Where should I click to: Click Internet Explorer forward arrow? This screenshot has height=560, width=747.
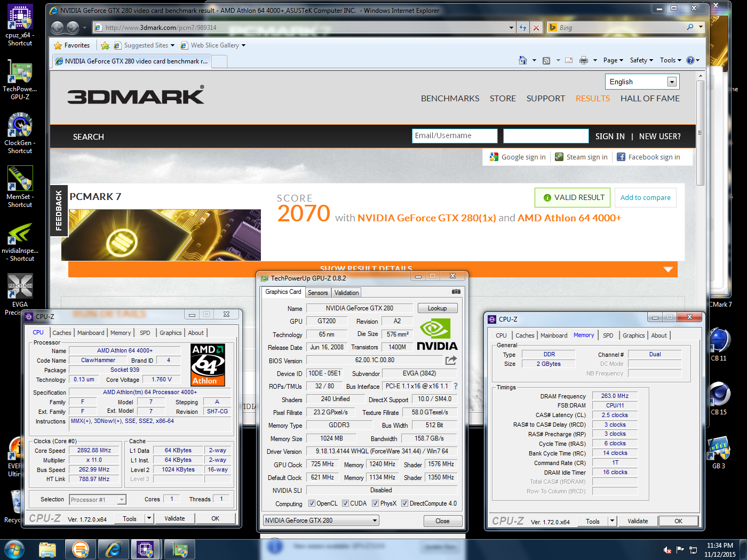73,27
